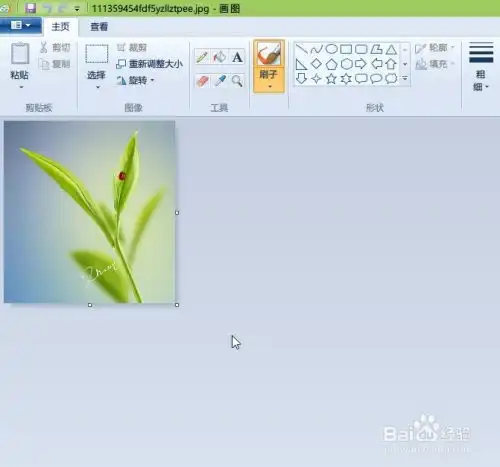Click the red ladybug on the leaf image

[122, 176]
